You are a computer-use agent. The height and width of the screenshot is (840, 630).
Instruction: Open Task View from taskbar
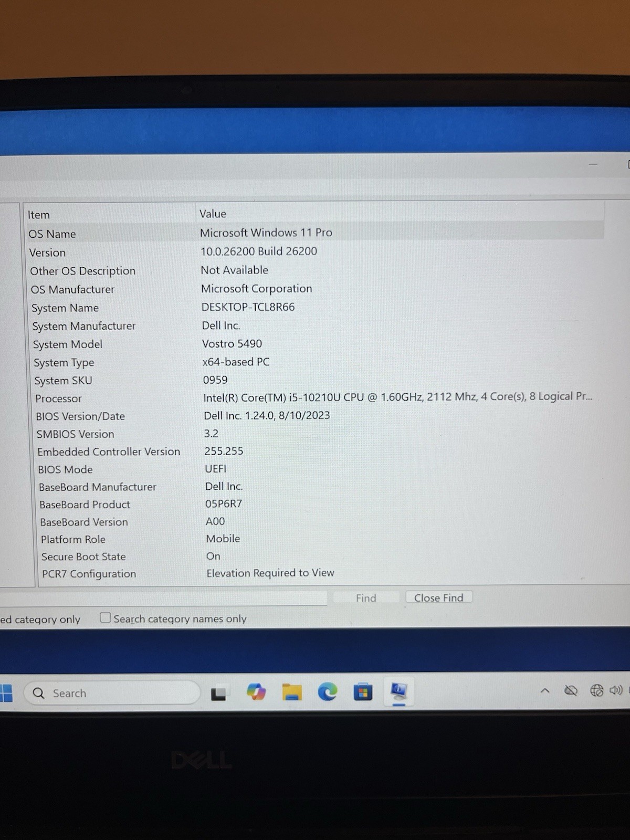(218, 694)
